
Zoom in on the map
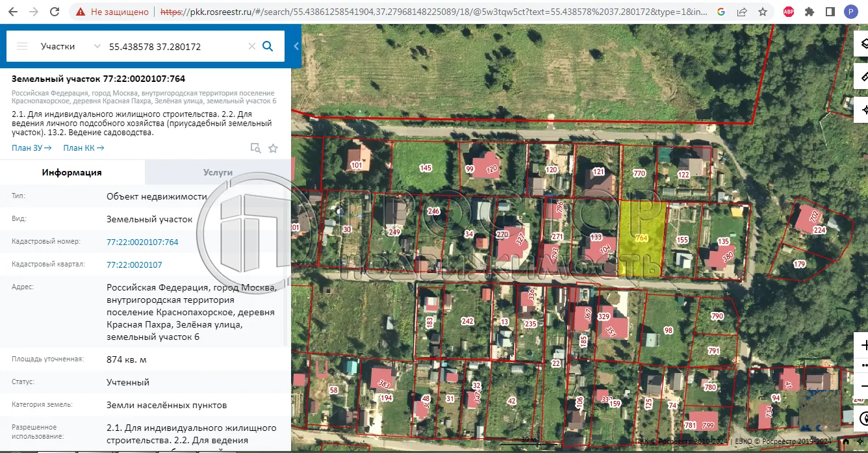tap(863, 345)
